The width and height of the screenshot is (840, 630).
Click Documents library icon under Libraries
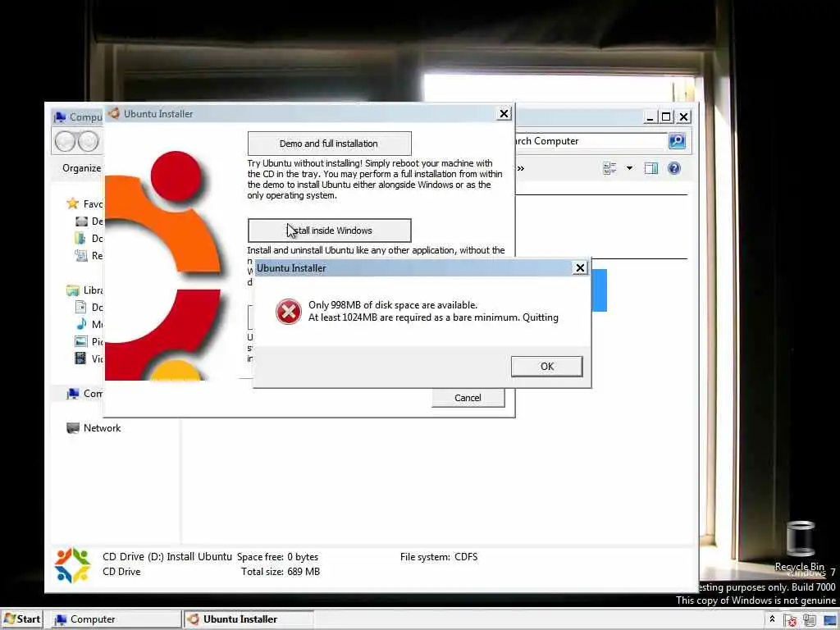(x=80, y=307)
